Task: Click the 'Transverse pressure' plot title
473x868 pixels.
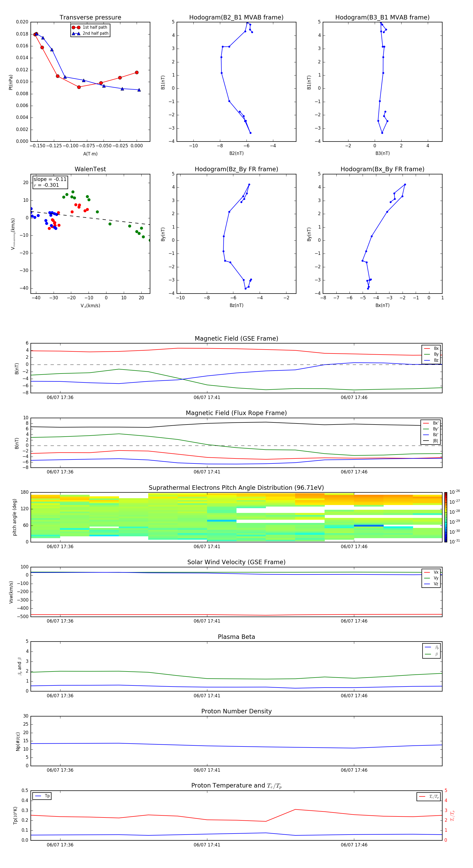Action: [90, 18]
